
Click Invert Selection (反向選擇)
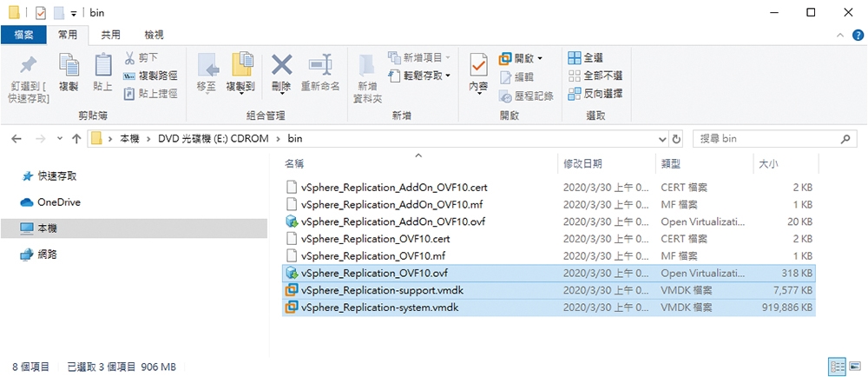click(595, 94)
